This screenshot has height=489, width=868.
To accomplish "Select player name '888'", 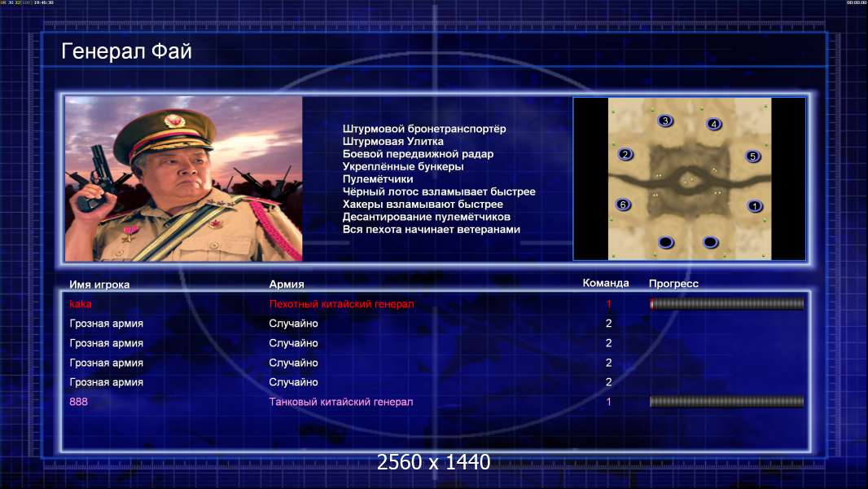I will pyautogui.click(x=78, y=402).
